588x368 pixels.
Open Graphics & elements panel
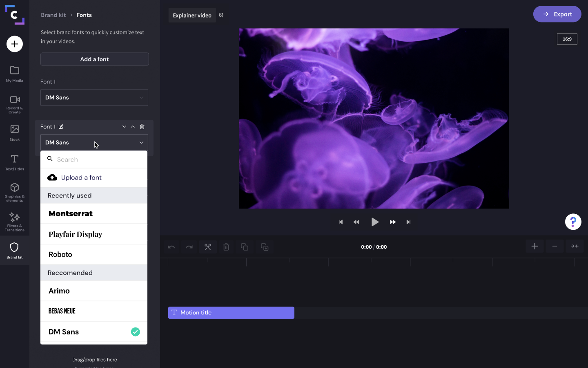(15, 192)
